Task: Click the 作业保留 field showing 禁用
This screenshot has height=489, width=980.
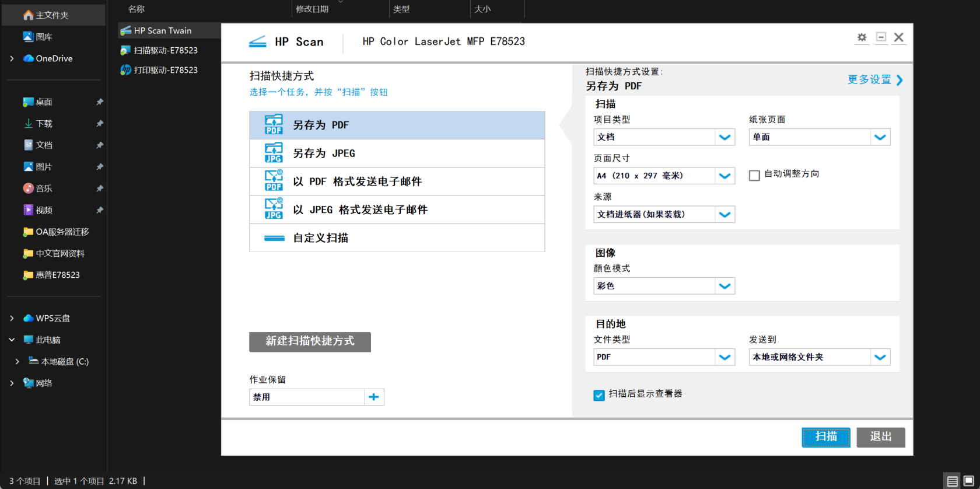Action: click(307, 397)
